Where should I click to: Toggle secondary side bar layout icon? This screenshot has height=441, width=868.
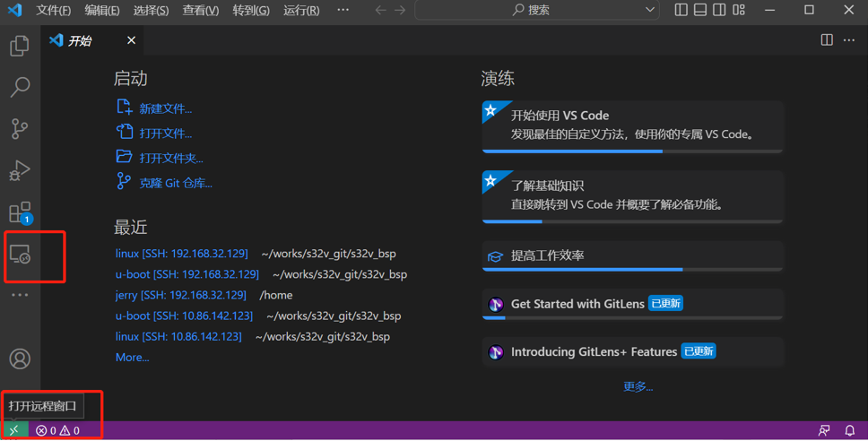(719, 10)
